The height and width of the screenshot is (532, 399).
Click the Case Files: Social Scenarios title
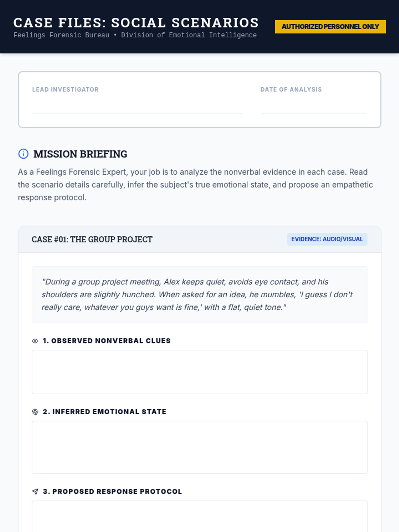point(136,23)
